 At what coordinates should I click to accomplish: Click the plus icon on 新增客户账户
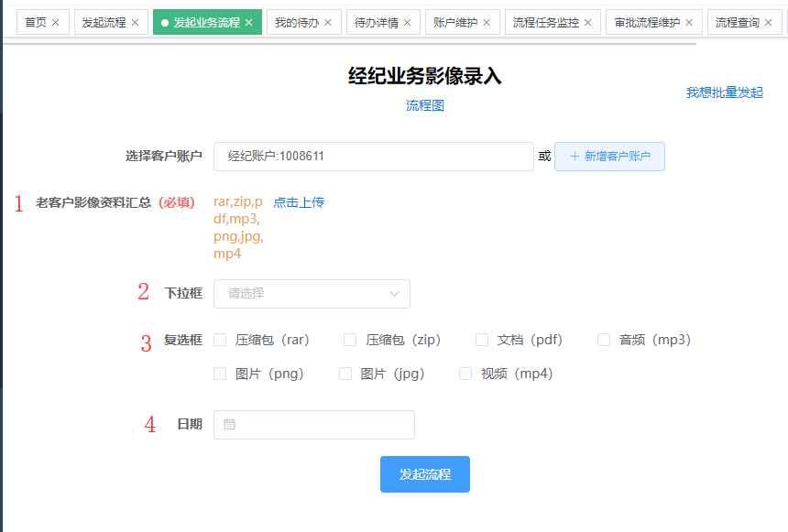(x=575, y=157)
